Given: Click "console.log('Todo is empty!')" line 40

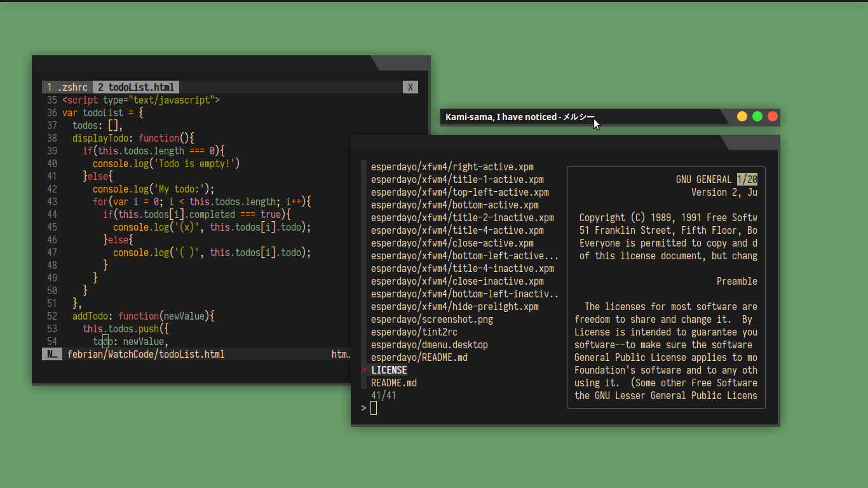Looking at the screenshot, I should click(166, 164).
